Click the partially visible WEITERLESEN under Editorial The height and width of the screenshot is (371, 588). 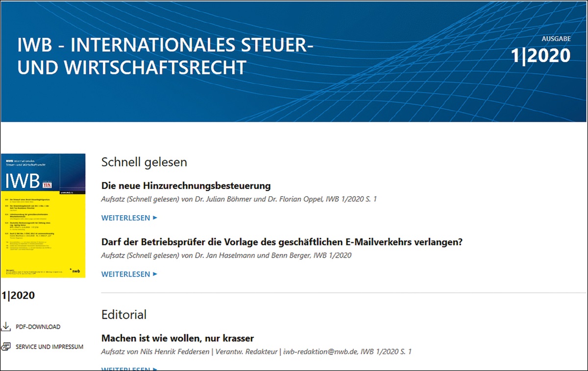click(x=125, y=369)
